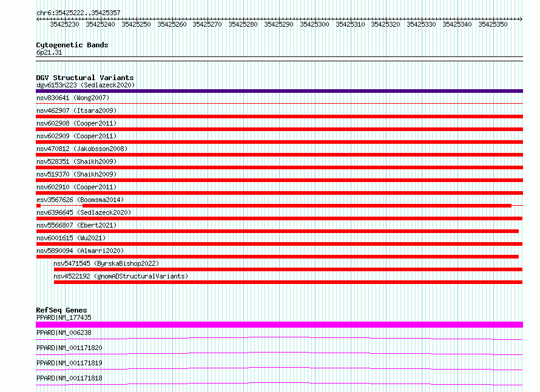
Task: Open nsv602910 (Cooper2011) variant label
Action: coord(76,187)
